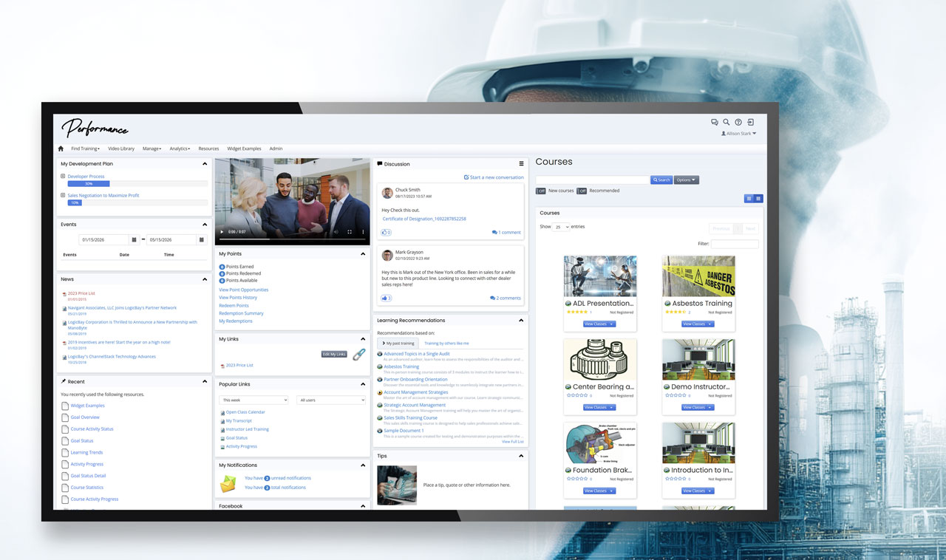The height and width of the screenshot is (560, 946).
Task: Open the Find Training menu
Action: click(x=86, y=148)
